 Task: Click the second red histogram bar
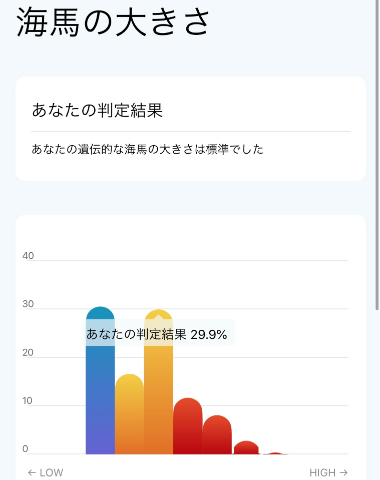click(217, 435)
